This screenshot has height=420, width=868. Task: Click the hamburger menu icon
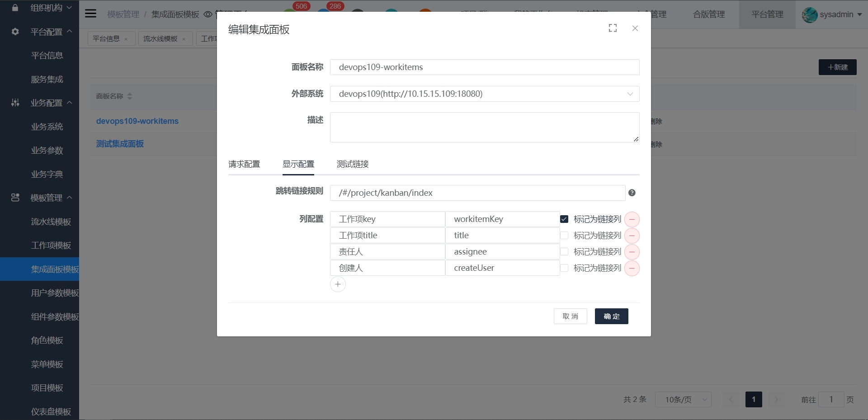coord(91,14)
